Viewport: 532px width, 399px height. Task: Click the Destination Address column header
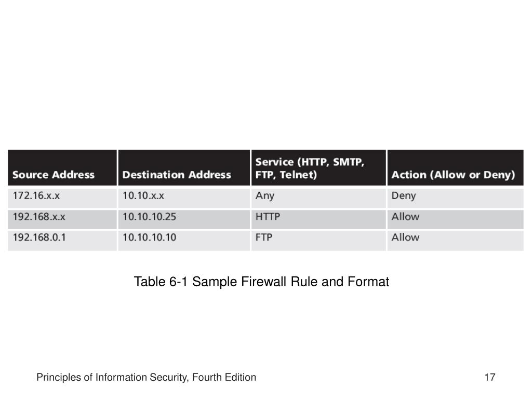coord(184,168)
